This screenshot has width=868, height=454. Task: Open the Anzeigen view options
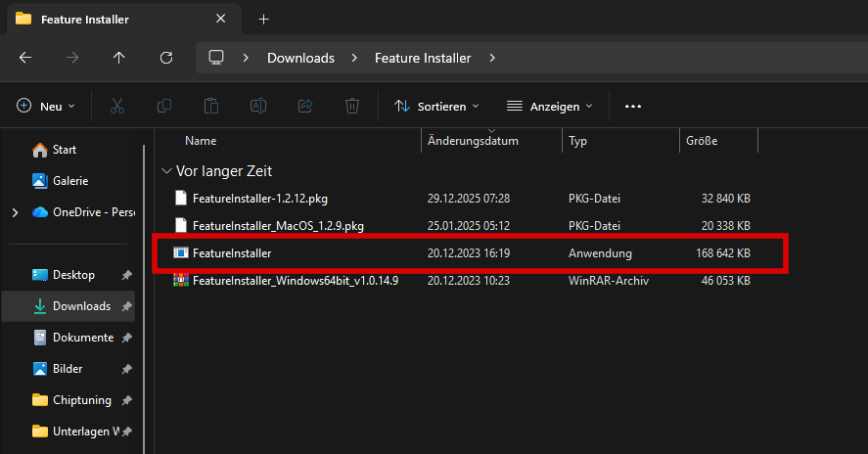pos(550,106)
